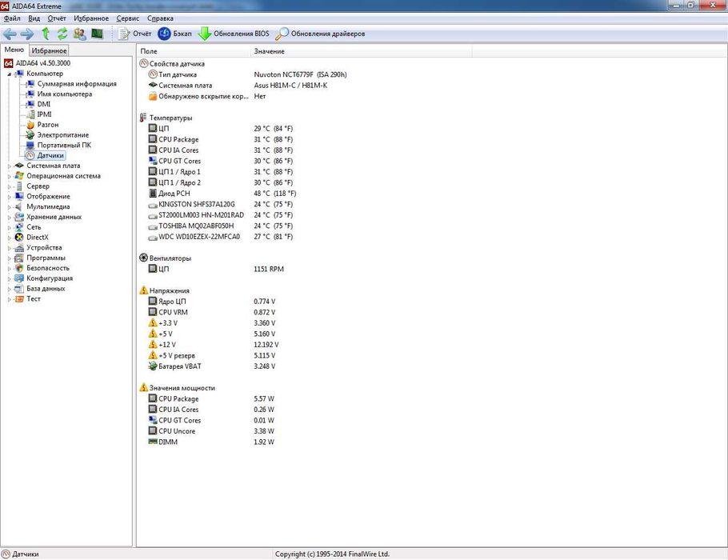Expand the Отображение node
The image size is (728, 560).
(10, 197)
